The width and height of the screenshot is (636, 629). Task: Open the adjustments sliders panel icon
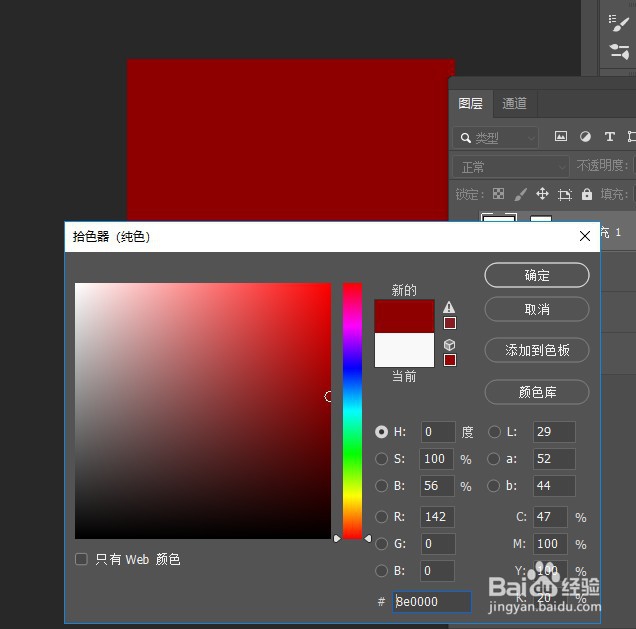(x=619, y=52)
